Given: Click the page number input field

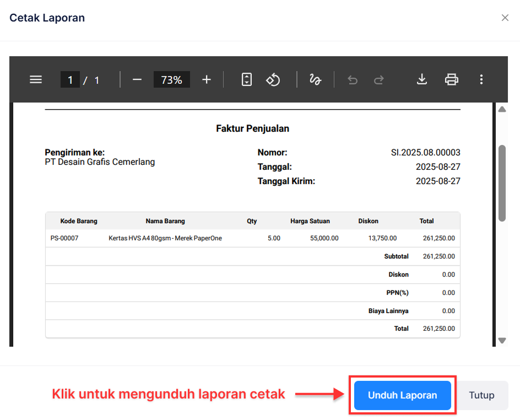Looking at the screenshot, I should click(70, 79).
